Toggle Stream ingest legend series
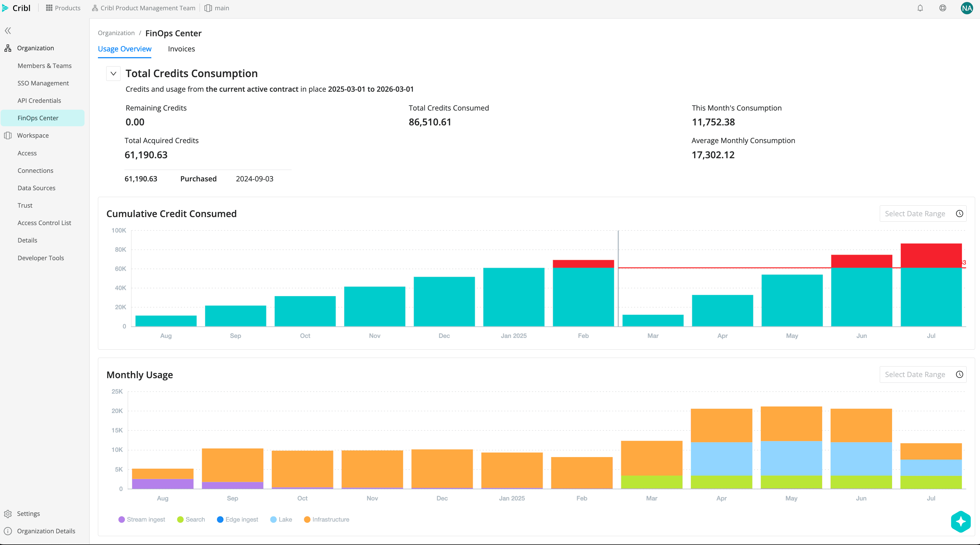980x545 pixels. click(x=142, y=520)
